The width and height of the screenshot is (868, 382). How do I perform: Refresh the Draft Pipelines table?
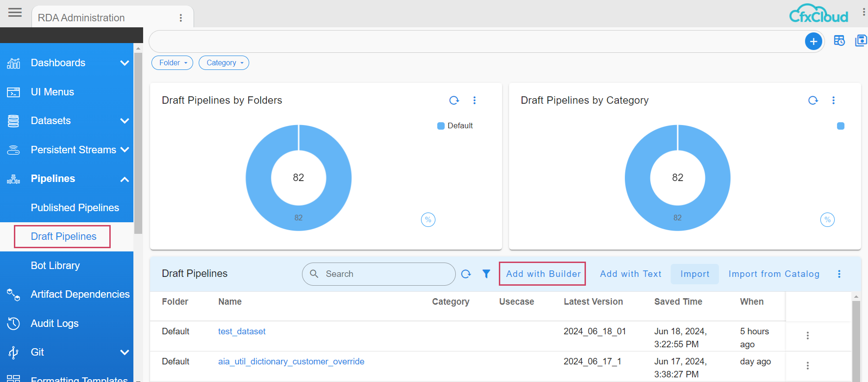pyautogui.click(x=466, y=274)
